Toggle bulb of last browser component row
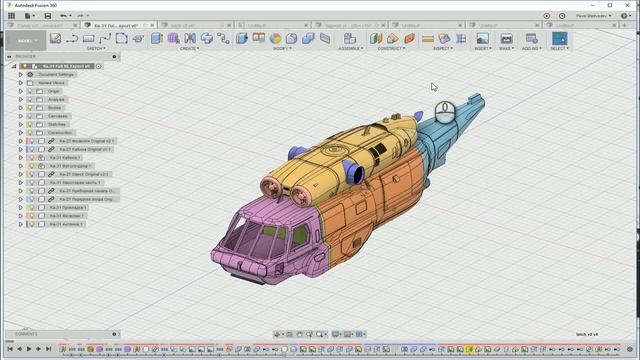Screen dimensions: 640x360 32,224
